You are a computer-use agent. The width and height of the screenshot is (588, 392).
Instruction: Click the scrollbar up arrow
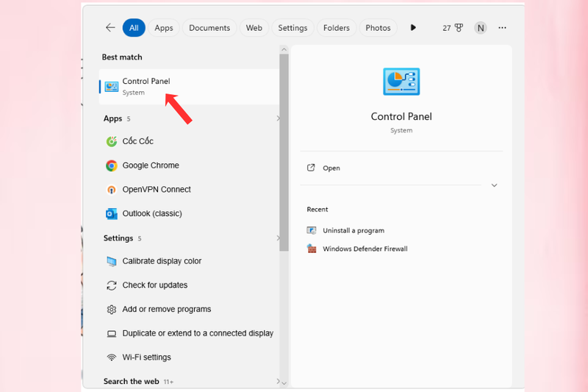[284, 49]
